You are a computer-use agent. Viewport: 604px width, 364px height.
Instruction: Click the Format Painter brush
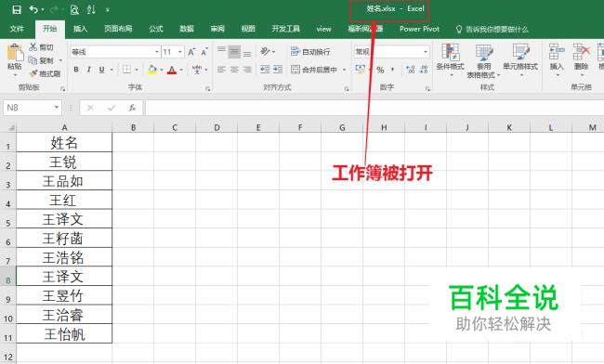tap(33, 73)
